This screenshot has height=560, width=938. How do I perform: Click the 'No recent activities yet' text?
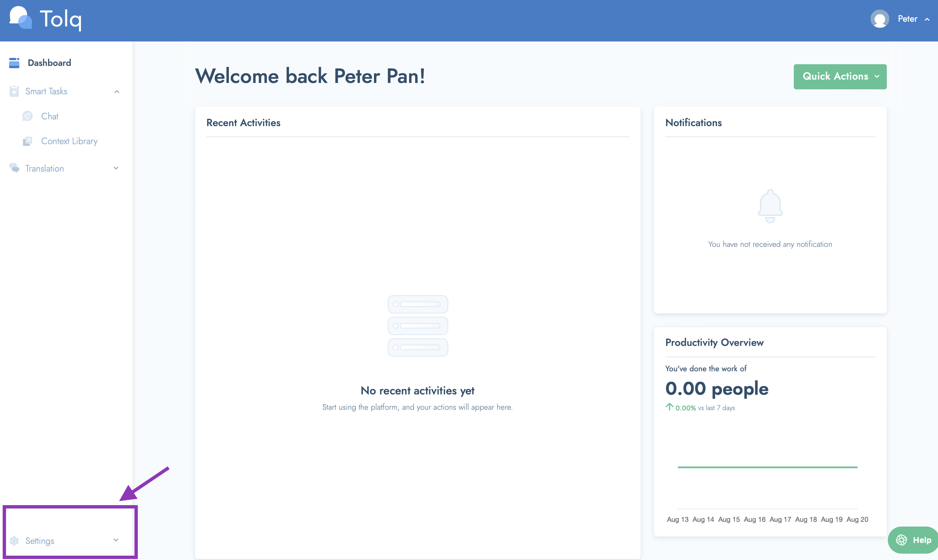(x=418, y=391)
